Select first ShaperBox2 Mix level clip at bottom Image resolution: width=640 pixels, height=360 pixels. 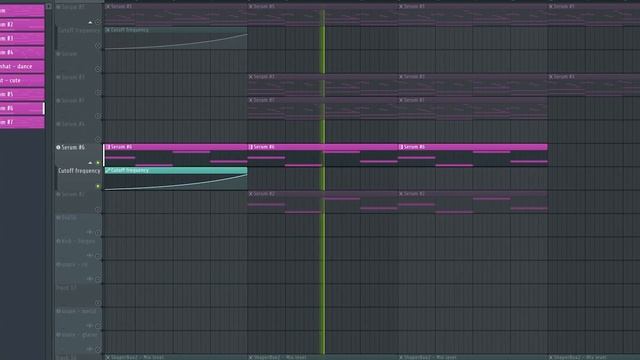click(x=176, y=357)
